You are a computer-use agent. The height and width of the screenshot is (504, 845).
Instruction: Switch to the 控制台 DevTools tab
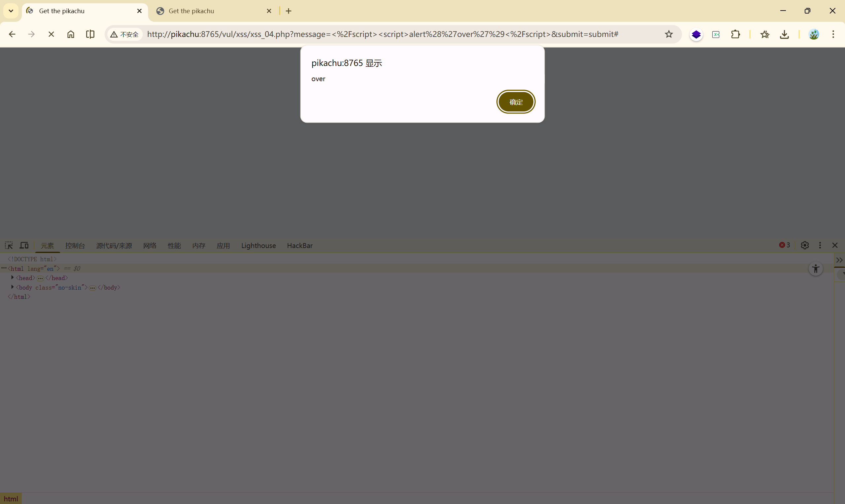click(75, 245)
